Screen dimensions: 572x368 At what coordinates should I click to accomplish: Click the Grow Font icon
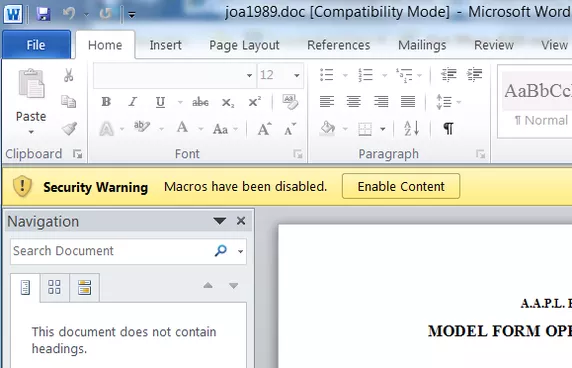[x=264, y=129]
